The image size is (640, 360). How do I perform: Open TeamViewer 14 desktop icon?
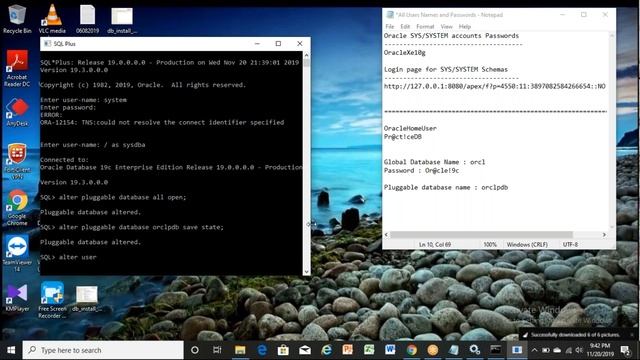(17, 253)
